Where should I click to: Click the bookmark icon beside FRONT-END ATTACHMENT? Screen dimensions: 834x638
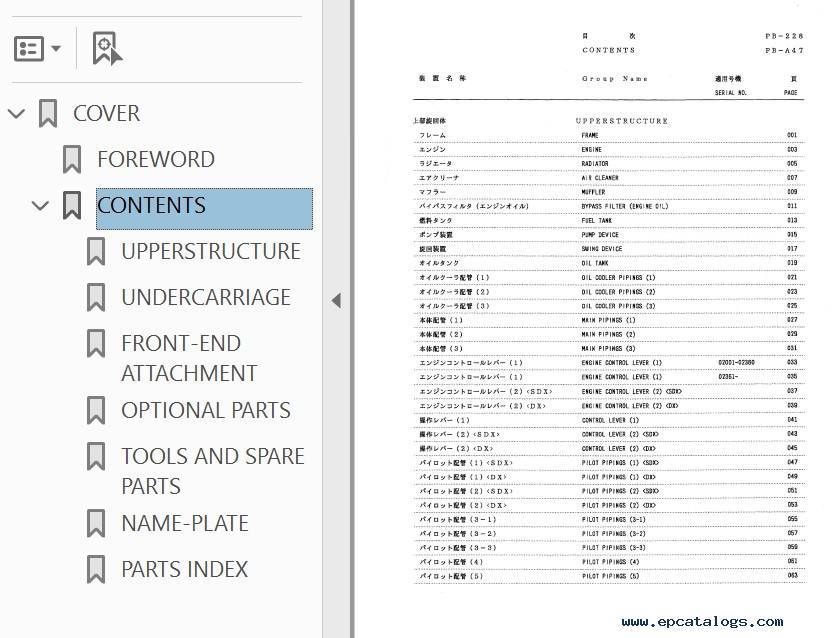coord(96,343)
